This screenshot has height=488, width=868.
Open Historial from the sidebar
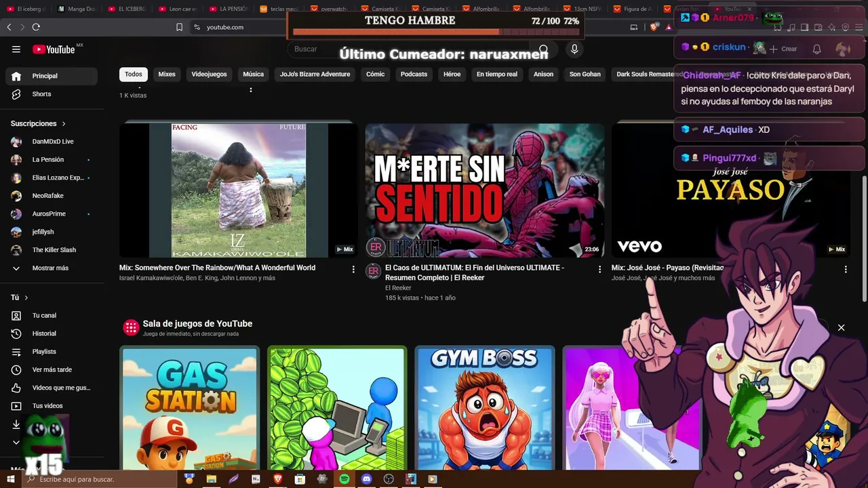(x=52, y=333)
